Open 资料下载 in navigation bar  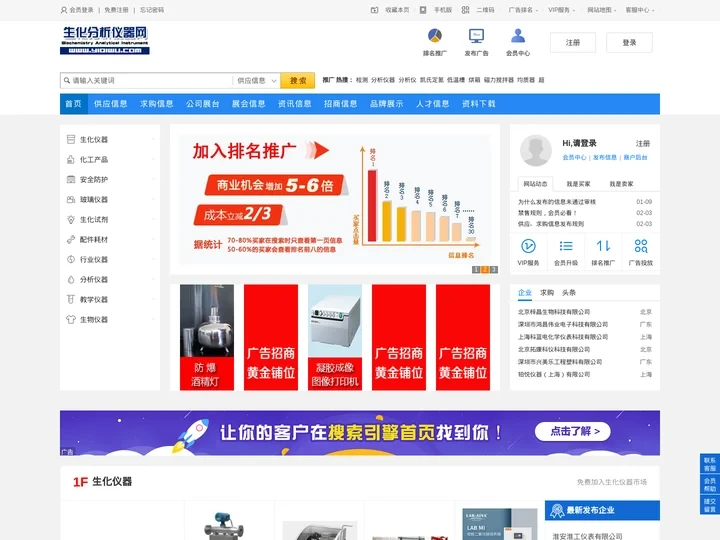tap(478, 104)
